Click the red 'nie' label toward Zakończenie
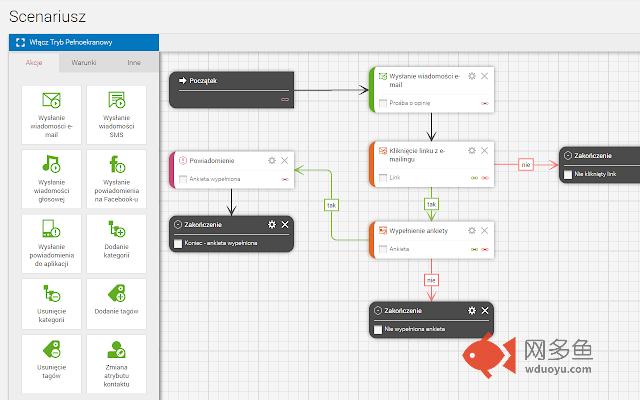This screenshot has width=640, height=400. pyautogui.click(x=526, y=164)
